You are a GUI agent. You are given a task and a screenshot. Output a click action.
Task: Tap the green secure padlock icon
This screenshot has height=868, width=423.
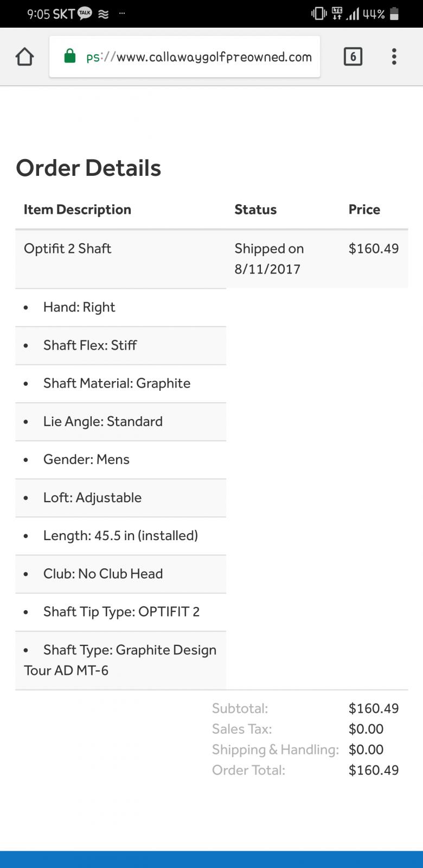(70, 56)
